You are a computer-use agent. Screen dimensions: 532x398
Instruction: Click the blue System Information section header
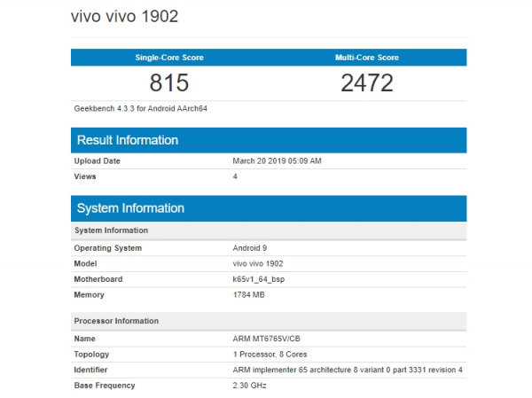[130, 208]
